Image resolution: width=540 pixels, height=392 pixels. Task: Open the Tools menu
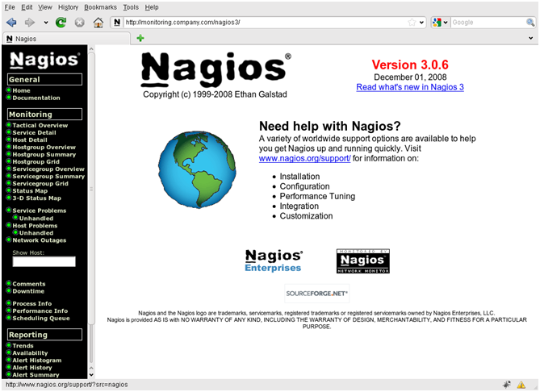[131, 7]
